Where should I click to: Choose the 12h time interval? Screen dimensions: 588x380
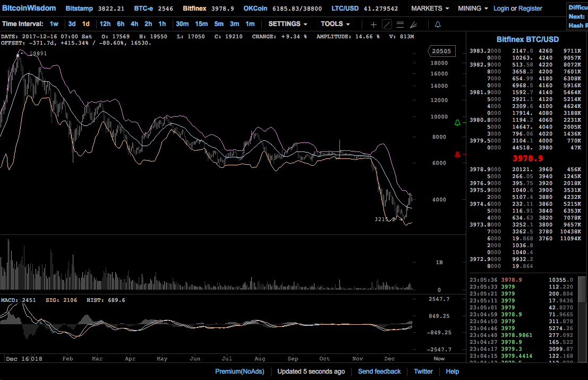click(x=105, y=24)
